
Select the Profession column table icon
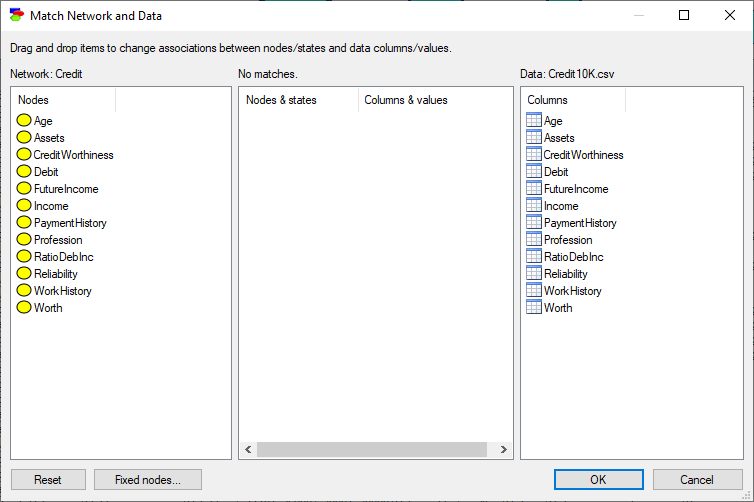(x=534, y=239)
